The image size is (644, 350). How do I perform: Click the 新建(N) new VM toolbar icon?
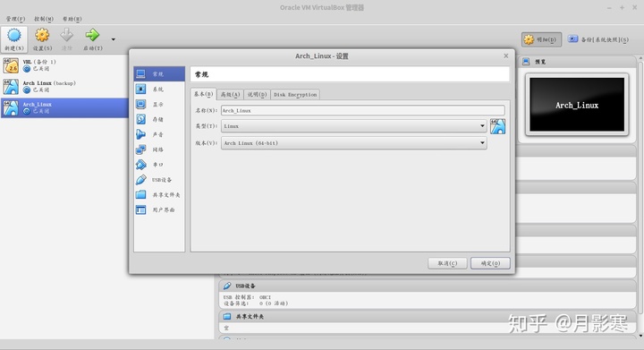[14, 36]
